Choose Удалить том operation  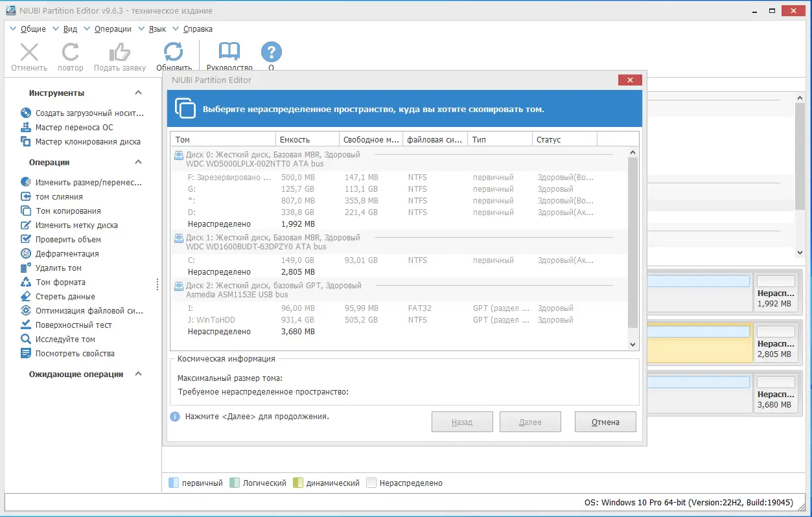51,268
